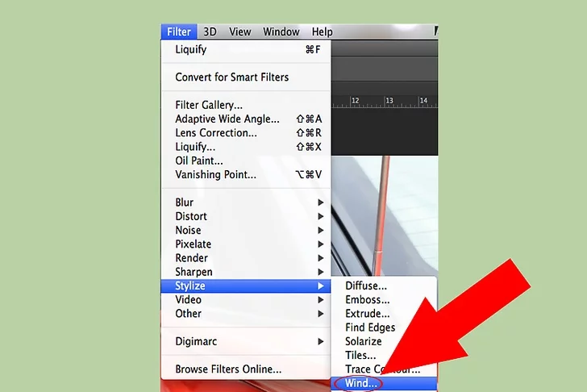Click ruler mark 13 on horizontal ruler
Image resolution: width=587 pixels, height=392 pixels.
pyautogui.click(x=389, y=101)
